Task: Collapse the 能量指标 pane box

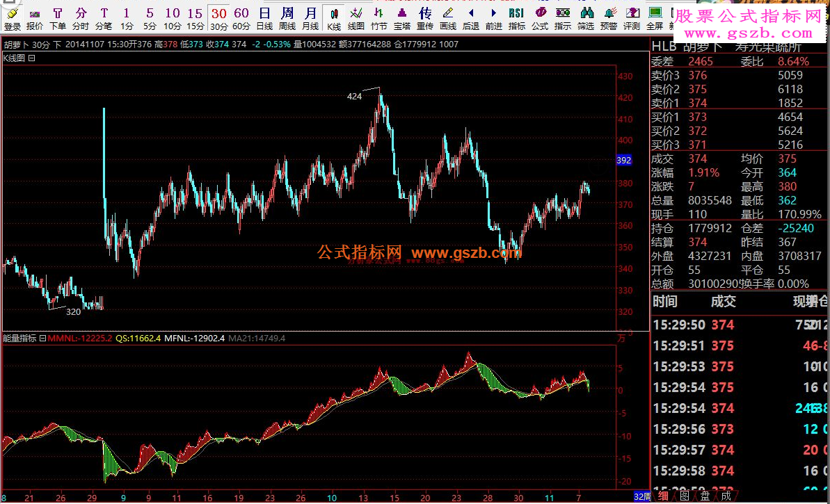Action: click(x=42, y=338)
